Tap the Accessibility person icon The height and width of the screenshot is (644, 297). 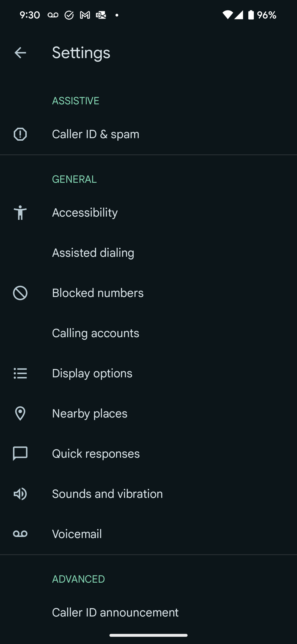pyautogui.click(x=20, y=212)
